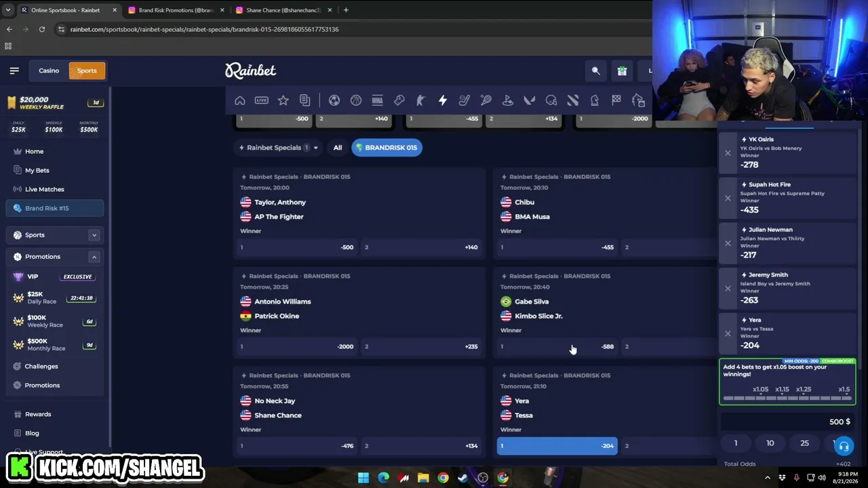Select the BRANDRISK 015 filter chip

coord(387,148)
